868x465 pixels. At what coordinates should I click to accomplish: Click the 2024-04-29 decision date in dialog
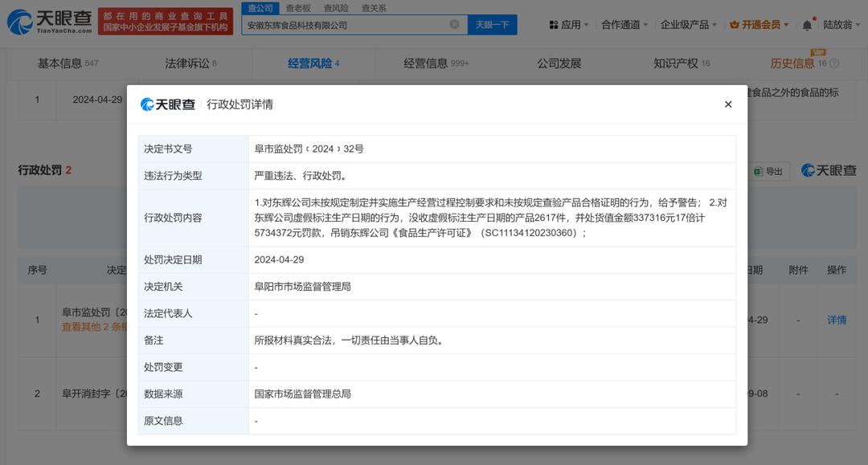tap(279, 259)
